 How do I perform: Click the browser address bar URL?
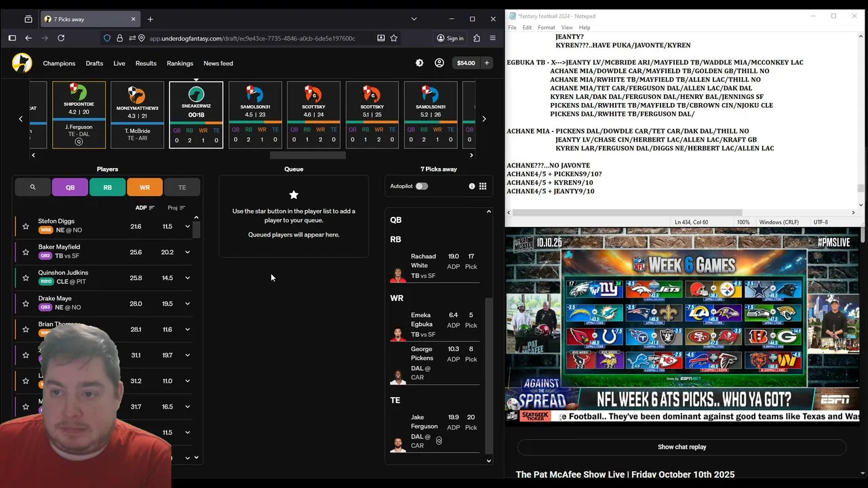pos(252,38)
